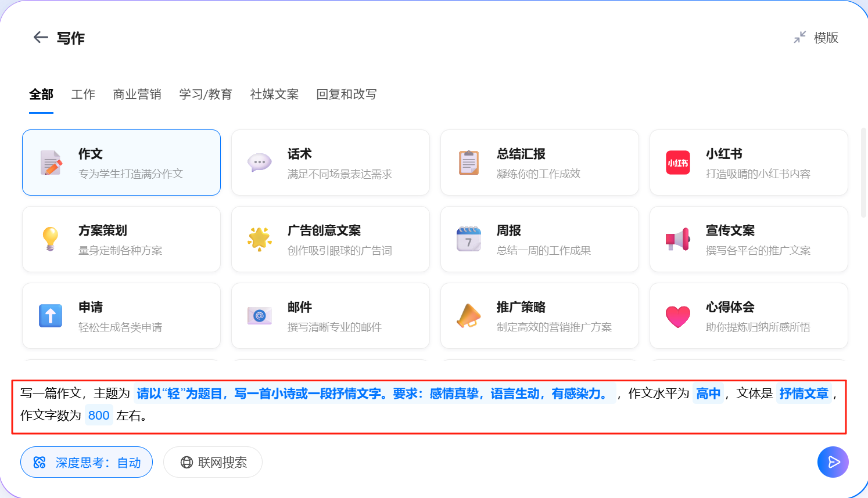Send the prompt with the blue arrow button
This screenshot has height=498, width=868.
(x=833, y=462)
